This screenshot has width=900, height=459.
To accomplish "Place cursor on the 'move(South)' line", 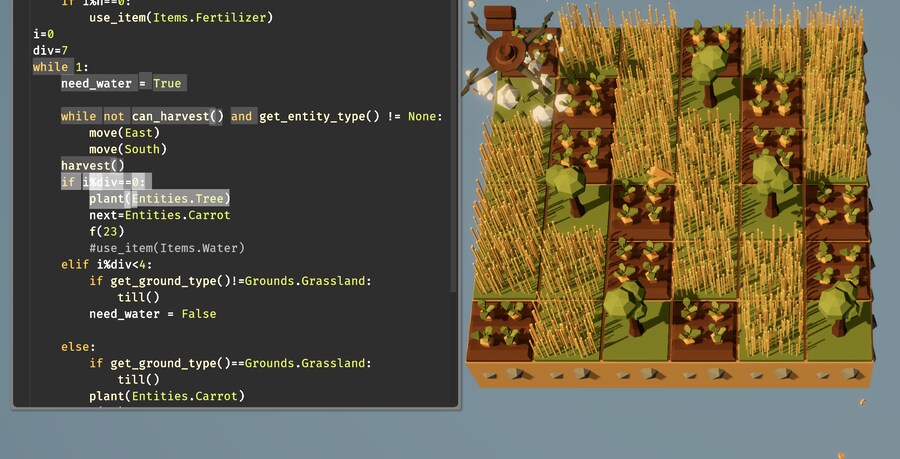I will 127,149.
